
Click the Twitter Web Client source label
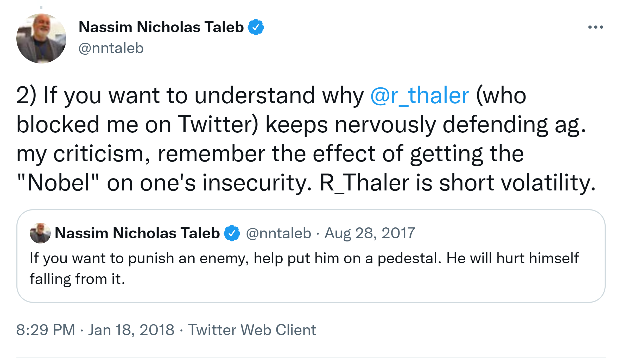coord(252,330)
